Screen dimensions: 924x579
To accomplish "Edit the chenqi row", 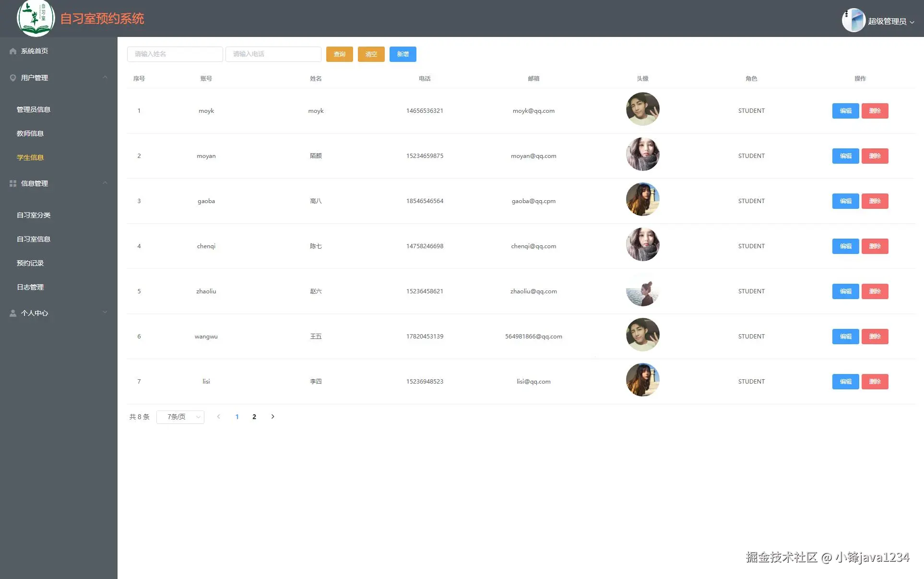I will point(846,246).
